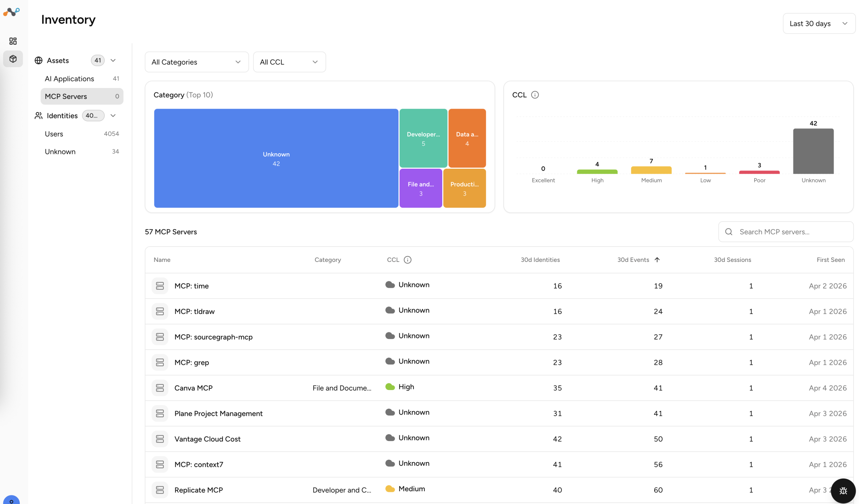Click server icon for MCP: time
Image resolution: width=859 pixels, height=504 pixels.
[x=160, y=286]
